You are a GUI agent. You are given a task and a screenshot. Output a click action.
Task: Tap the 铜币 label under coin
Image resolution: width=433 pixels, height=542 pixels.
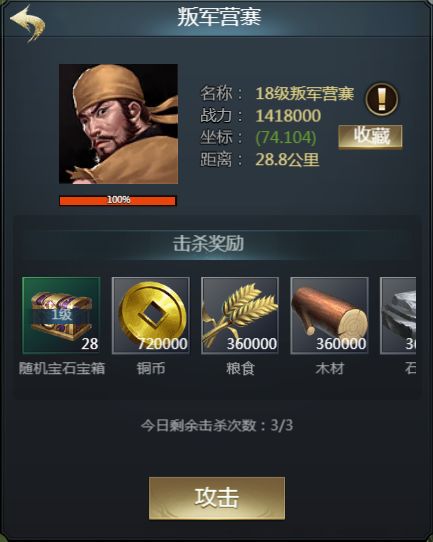151,368
